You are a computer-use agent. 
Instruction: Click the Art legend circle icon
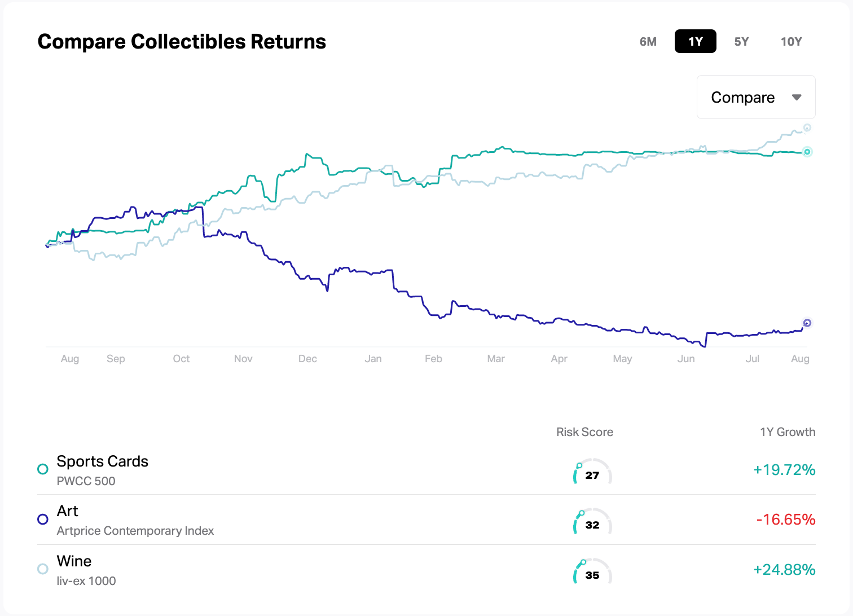click(42, 519)
